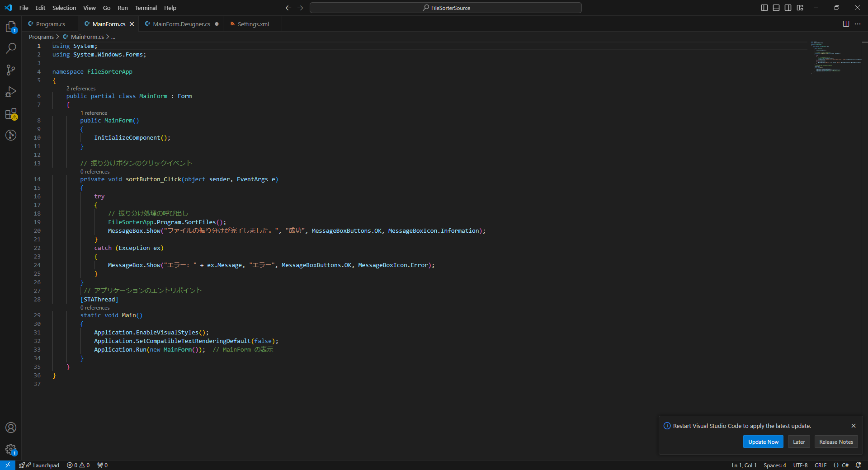Image resolution: width=868 pixels, height=470 pixels.
Task: Open the Search view in activity bar
Action: point(11,48)
